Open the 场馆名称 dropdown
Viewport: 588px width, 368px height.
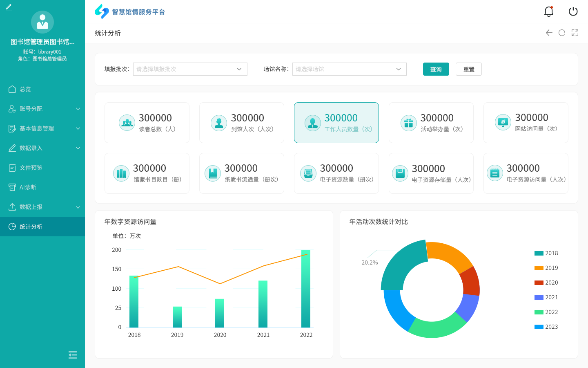[349, 69]
